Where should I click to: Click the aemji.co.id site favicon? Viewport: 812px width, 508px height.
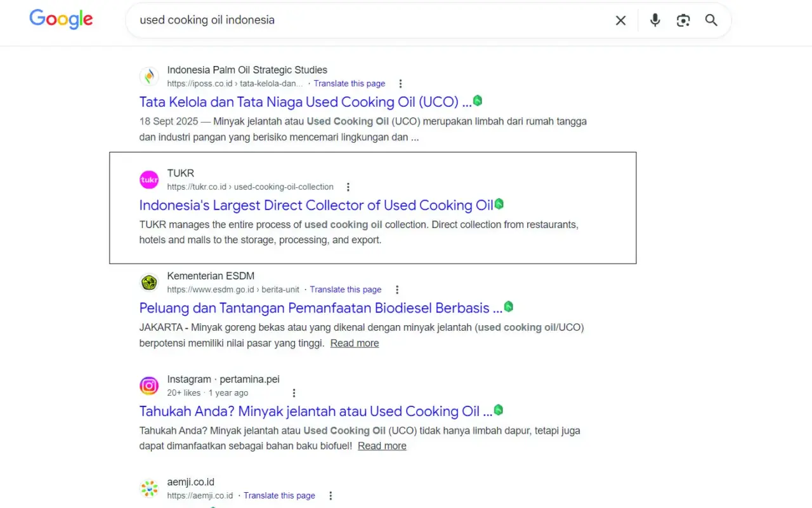149,488
